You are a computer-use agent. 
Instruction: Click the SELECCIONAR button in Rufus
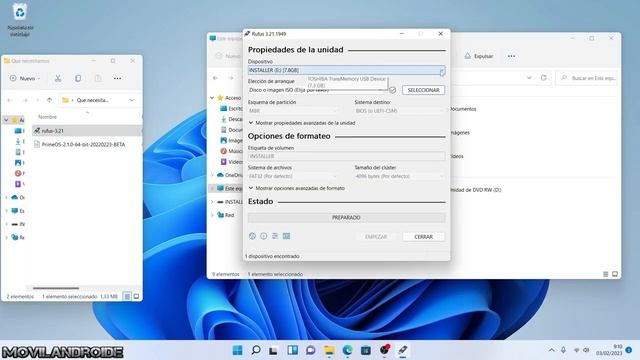[x=423, y=90]
